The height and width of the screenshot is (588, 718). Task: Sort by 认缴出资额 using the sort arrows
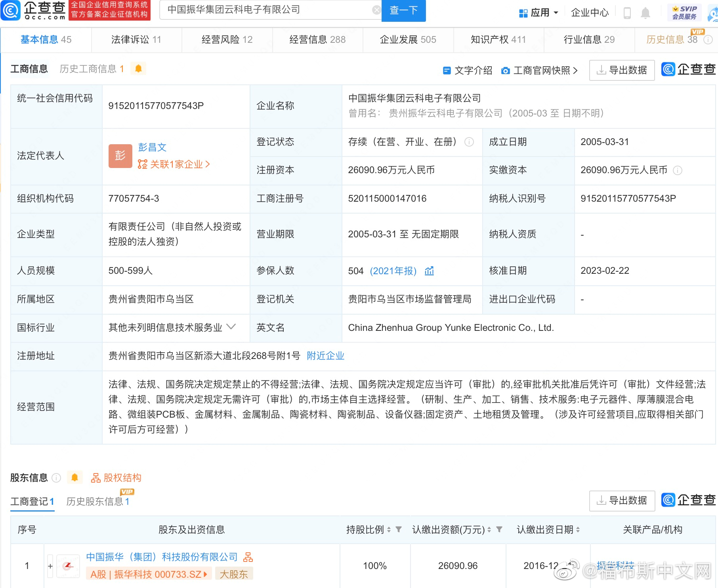coord(489,530)
